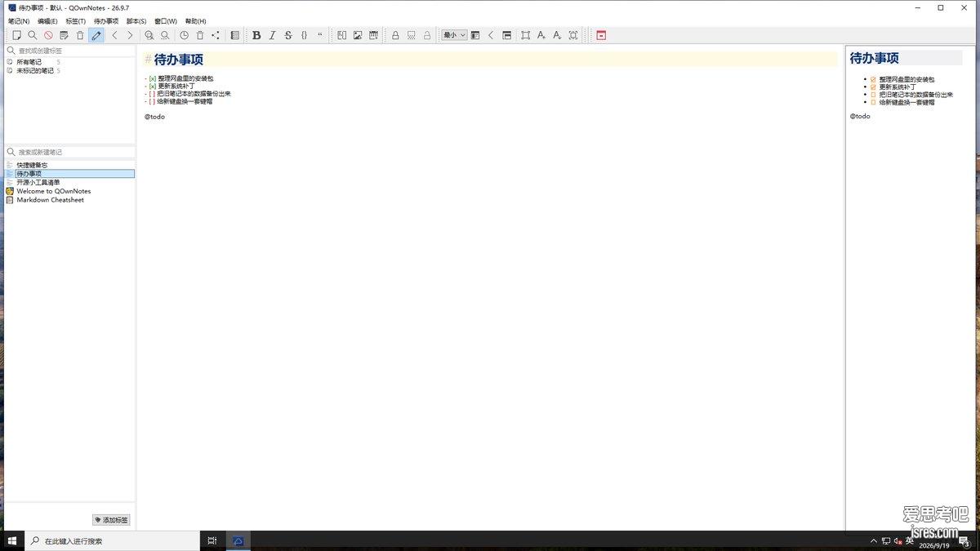
Task: Insert code block with braces icon
Action: coord(304,35)
